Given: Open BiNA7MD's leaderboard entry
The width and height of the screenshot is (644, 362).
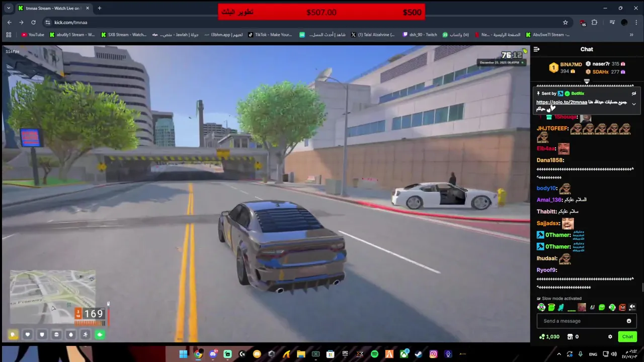Looking at the screenshot, I should tap(566, 68).
